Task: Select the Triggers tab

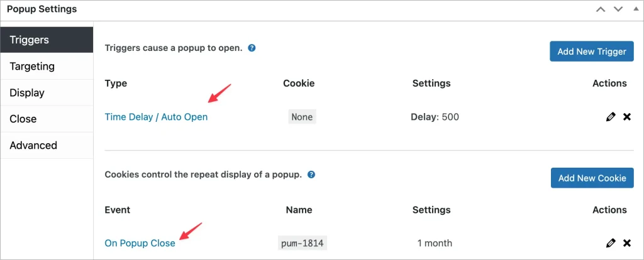Action: pyautogui.click(x=47, y=40)
